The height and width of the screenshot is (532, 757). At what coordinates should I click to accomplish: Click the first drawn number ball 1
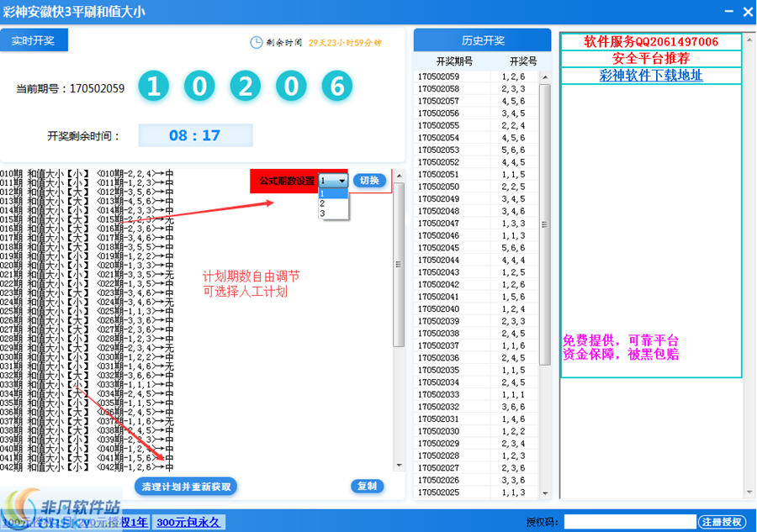click(154, 87)
